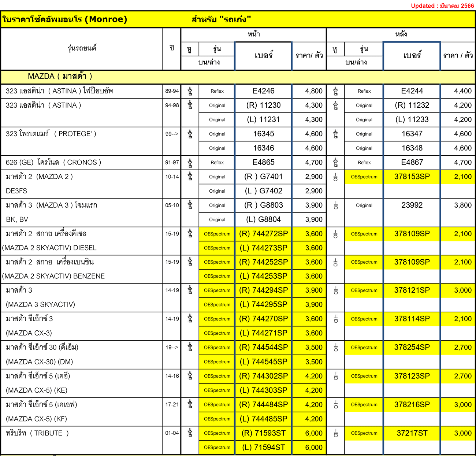Click part number (R) 71593ST

click(264, 433)
